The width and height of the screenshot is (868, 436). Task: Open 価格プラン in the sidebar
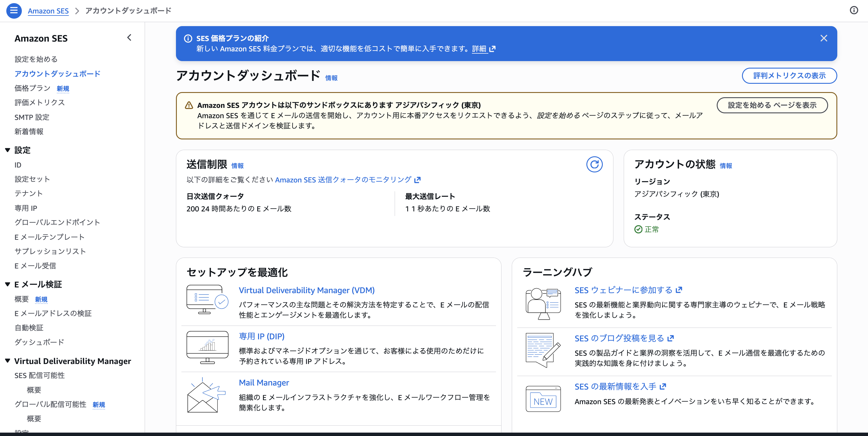(x=32, y=88)
